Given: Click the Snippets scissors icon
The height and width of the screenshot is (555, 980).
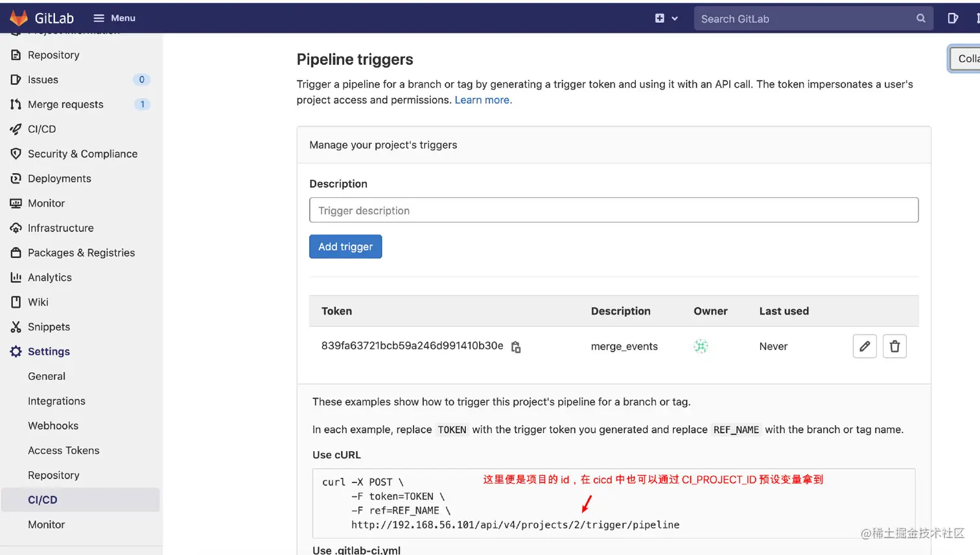Looking at the screenshot, I should (16, 327).
